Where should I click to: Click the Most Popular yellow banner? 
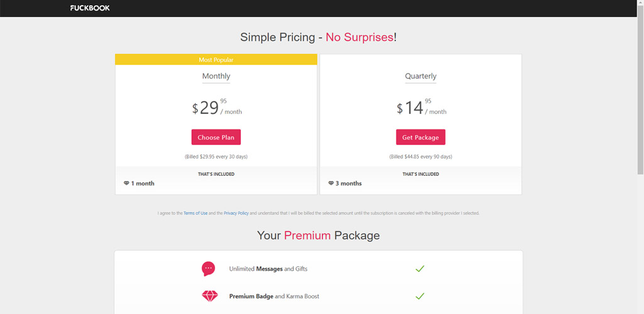pyautogui.click(x=216, y=60)
